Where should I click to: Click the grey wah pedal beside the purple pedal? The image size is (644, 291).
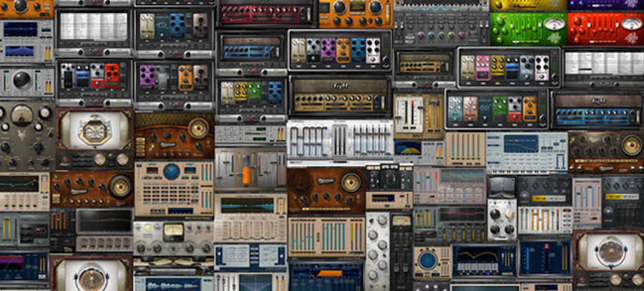(x=162, y=77)
